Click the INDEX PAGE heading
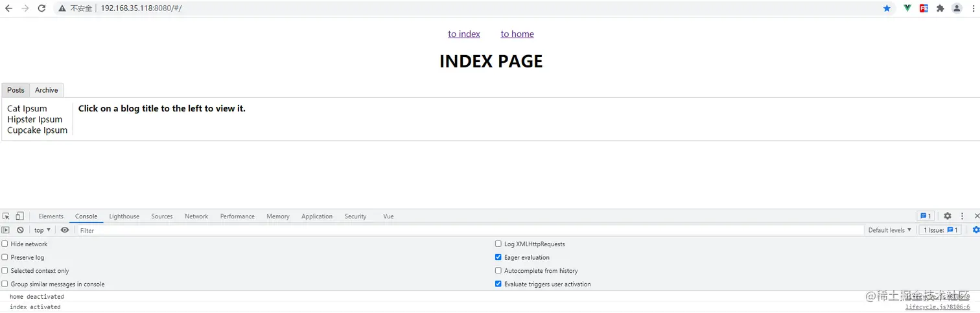 pyautogui.click(x=491, y=61)
